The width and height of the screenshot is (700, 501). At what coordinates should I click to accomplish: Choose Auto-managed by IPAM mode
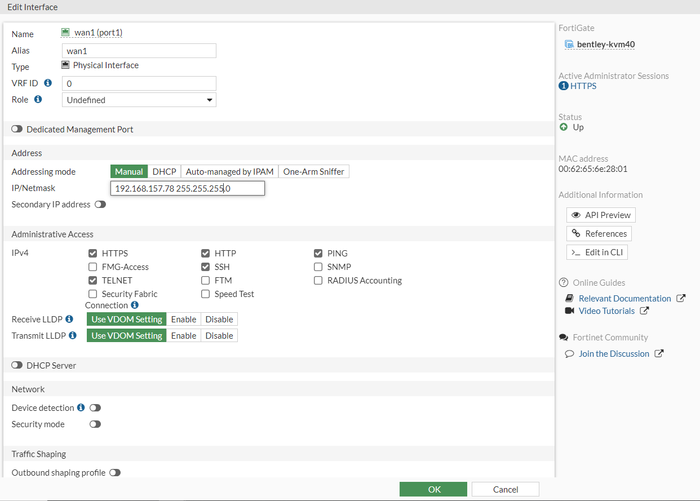(x=229, y=172)
